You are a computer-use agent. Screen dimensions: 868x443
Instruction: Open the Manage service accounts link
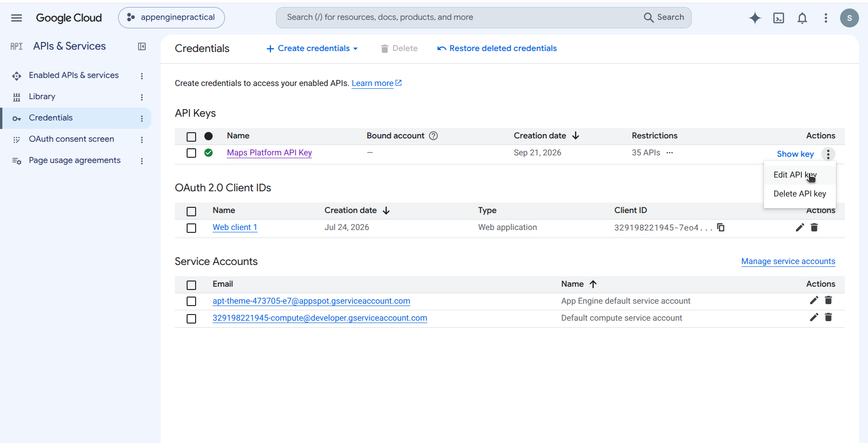[x=788, y=262]
